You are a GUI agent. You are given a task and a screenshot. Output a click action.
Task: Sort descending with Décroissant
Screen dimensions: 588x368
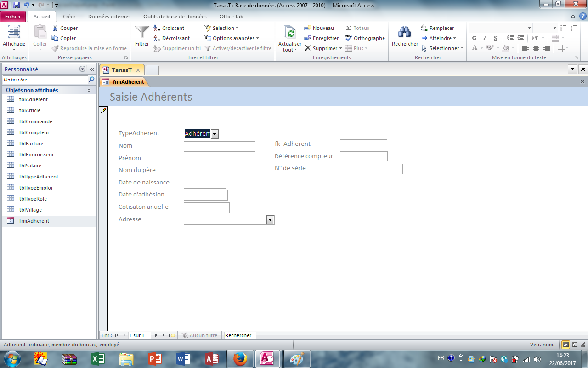[x=171, y=38]
